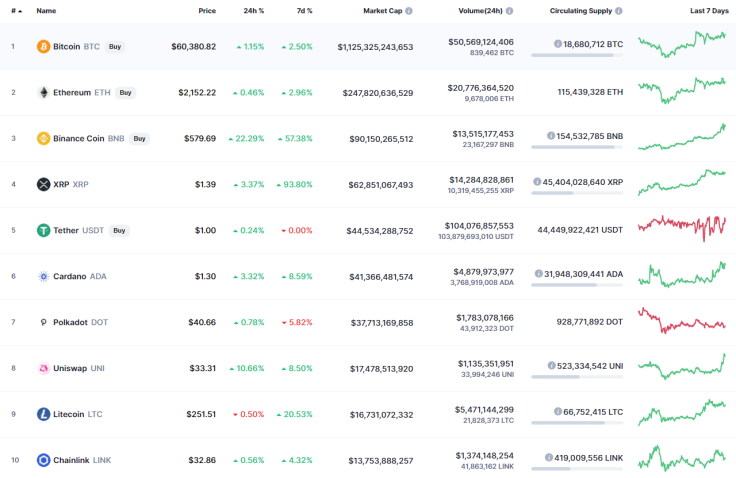Click the Buy button next to Binance Coin
The height and width of the screenshot is (478, 736).
139,139
